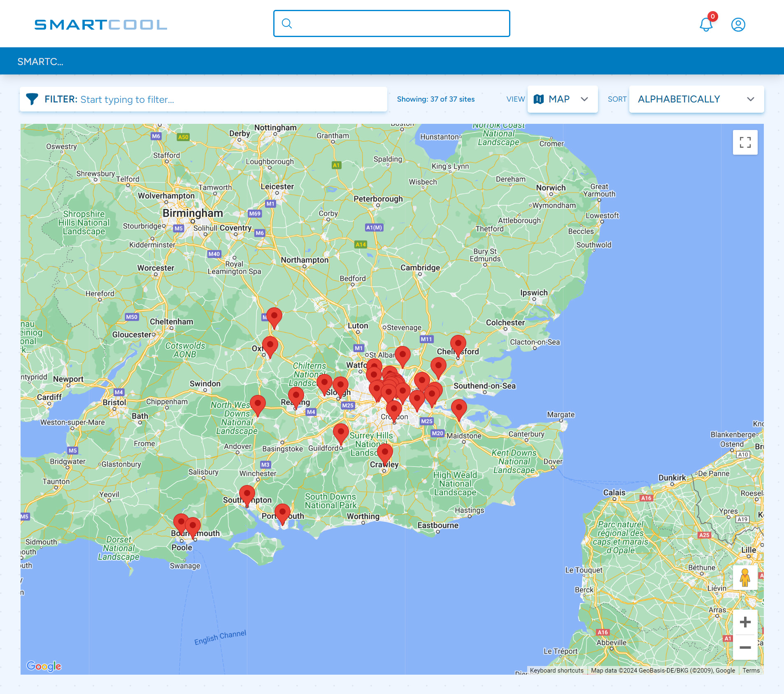784x694 pixels.
Task: Click the SMARTC... breadcrumb tab
Action: [40, 61]
